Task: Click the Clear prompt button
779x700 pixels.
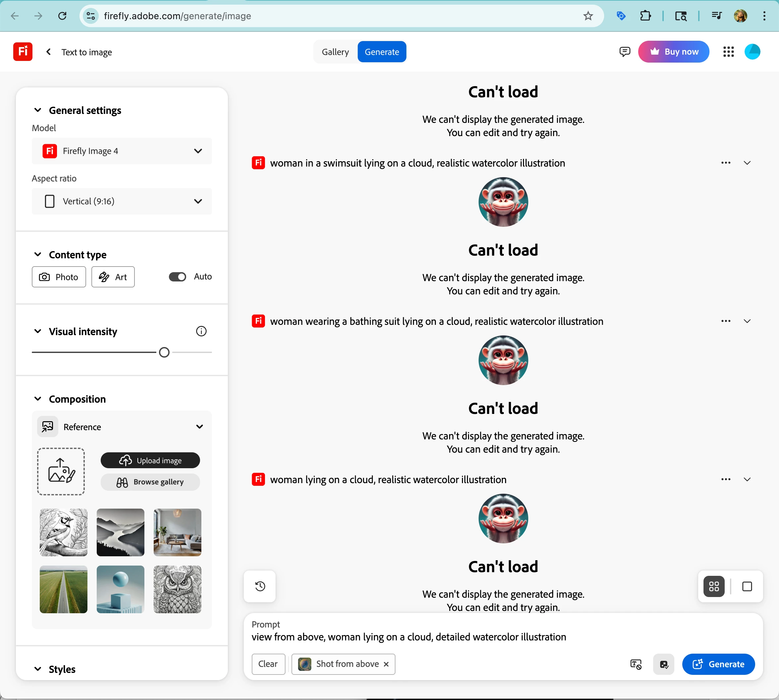Action: click(x=268, y=664)
